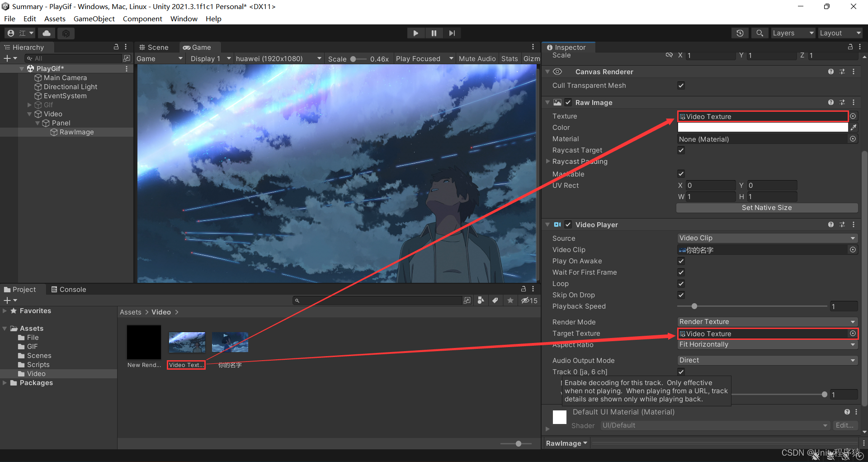Image resolution: width=868 pixels, height=462 pixels.
Task: Open the Layout dropdown
Action: (840, 33)
